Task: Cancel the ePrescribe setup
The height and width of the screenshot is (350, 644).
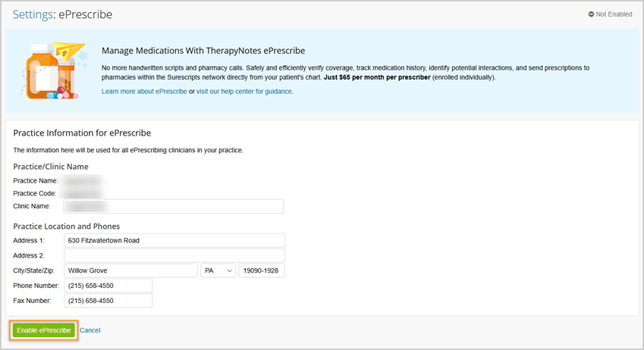Action: (x=90, y=330)
